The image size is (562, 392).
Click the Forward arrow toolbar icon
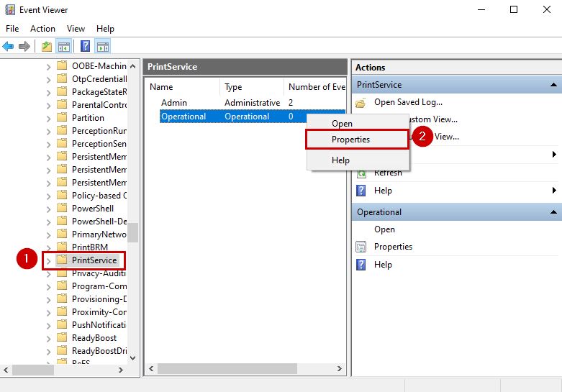point(24,46)
